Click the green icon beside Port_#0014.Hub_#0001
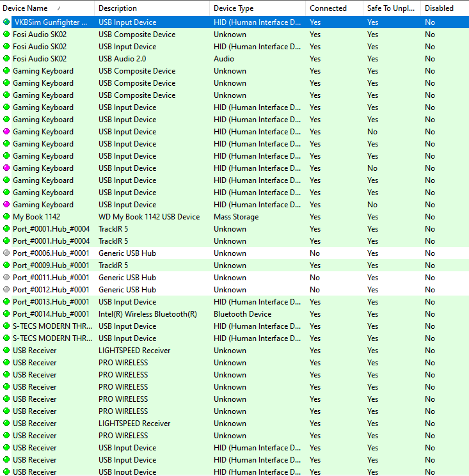The height and width of the screenshot is (476, 469). [6, 313]
